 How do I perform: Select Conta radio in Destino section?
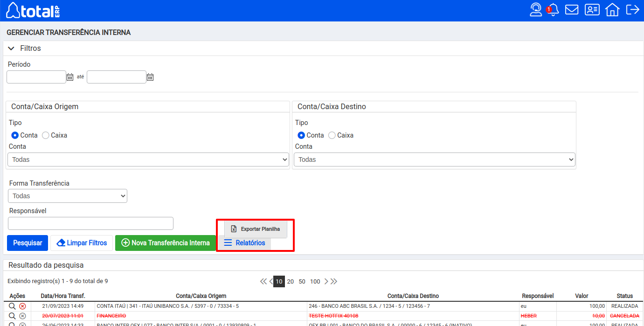pos(301,135)
